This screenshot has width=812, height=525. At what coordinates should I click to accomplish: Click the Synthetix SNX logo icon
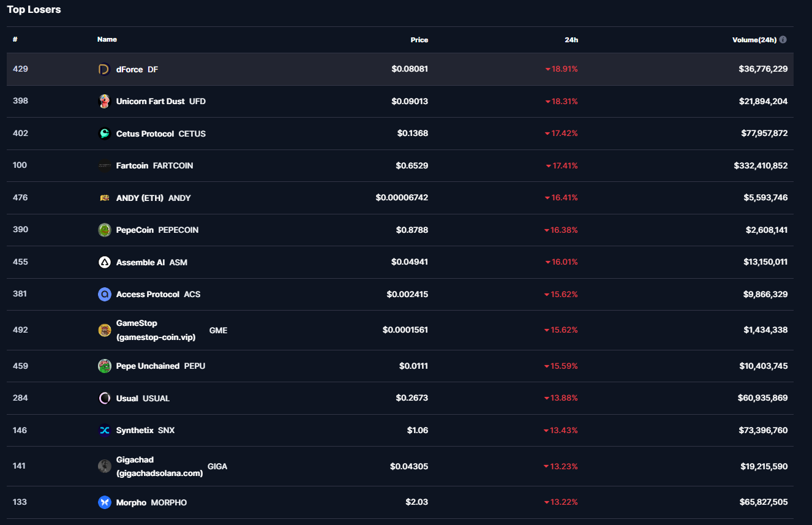click(x=104, y=430)
